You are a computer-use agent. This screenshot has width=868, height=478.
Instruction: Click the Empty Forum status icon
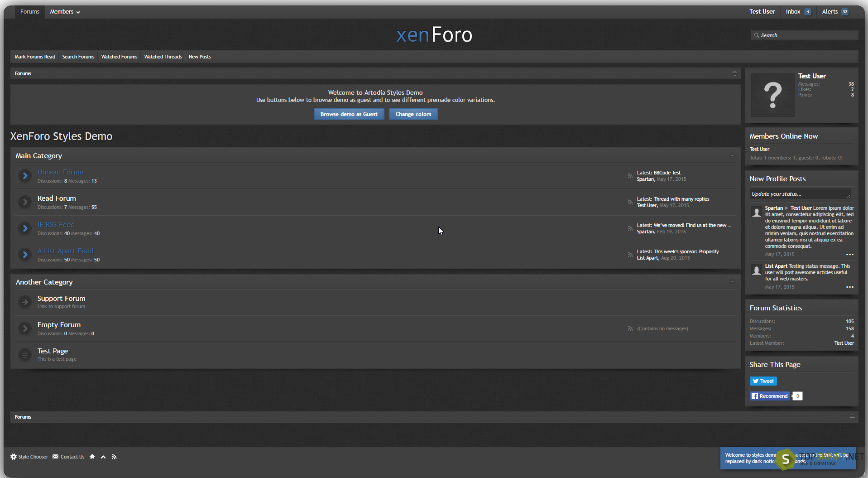point(25,328)
